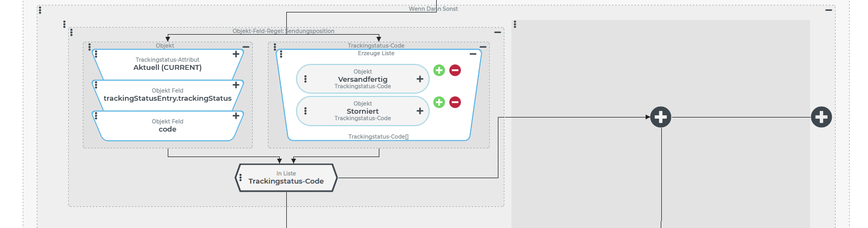Viewport: 868px width, 228px height.
Task: Expand plus on Aktuell (CURRENT) attribute
Action: 236,54
